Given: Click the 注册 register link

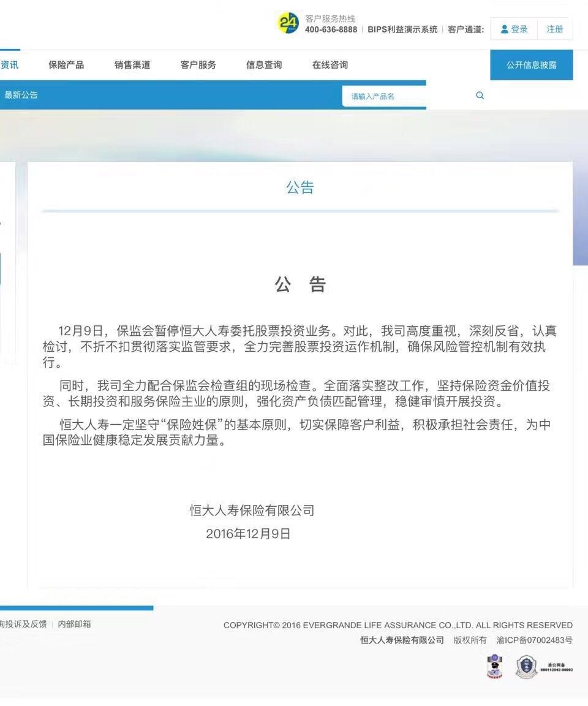Looking at the screenshot, I should (555, 29).
